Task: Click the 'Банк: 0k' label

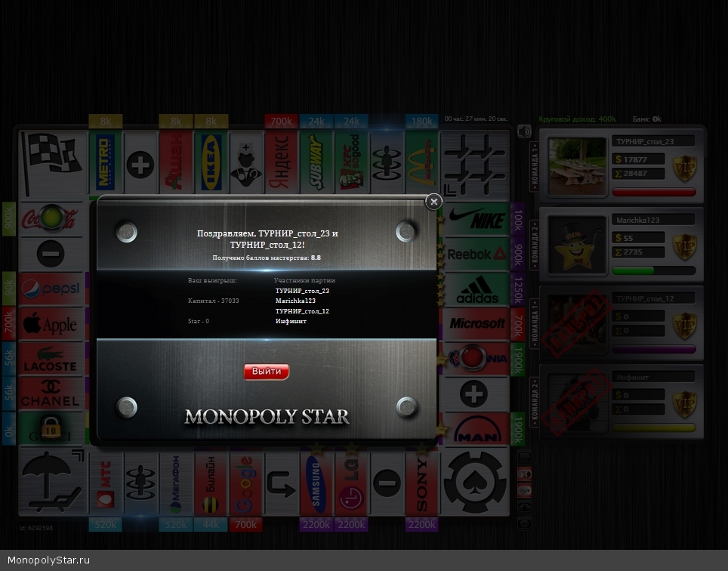Action: pos(647,119)
